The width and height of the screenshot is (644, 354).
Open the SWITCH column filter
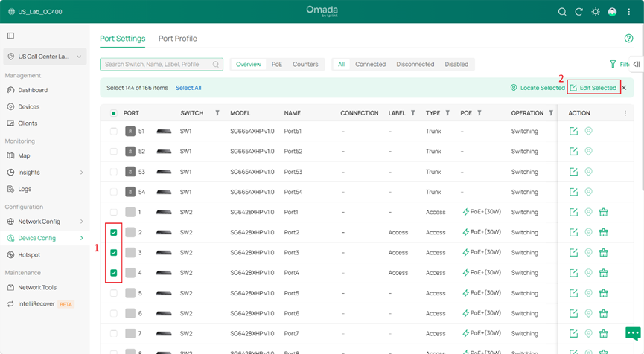pyautogui.click(x=217, y=113)
